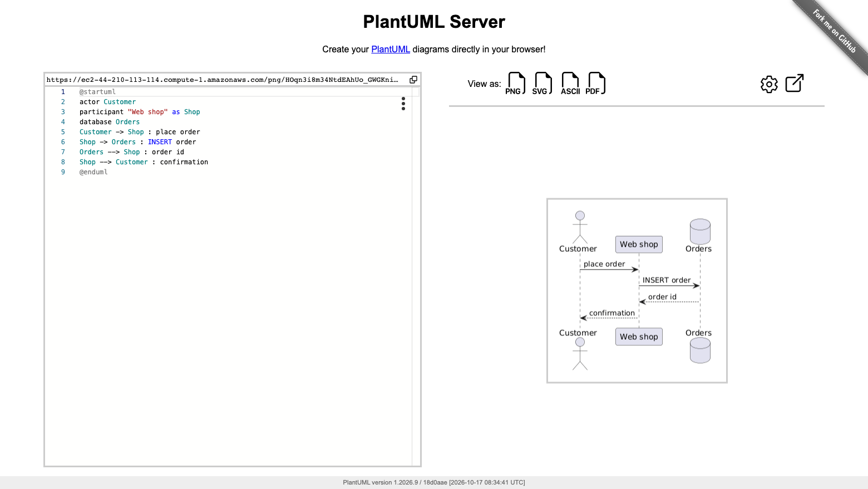Image resolution: width=868 pixels, height=489 pixels.
Task: Click the rendered sequence diagram image
Action: coord(637,291)
